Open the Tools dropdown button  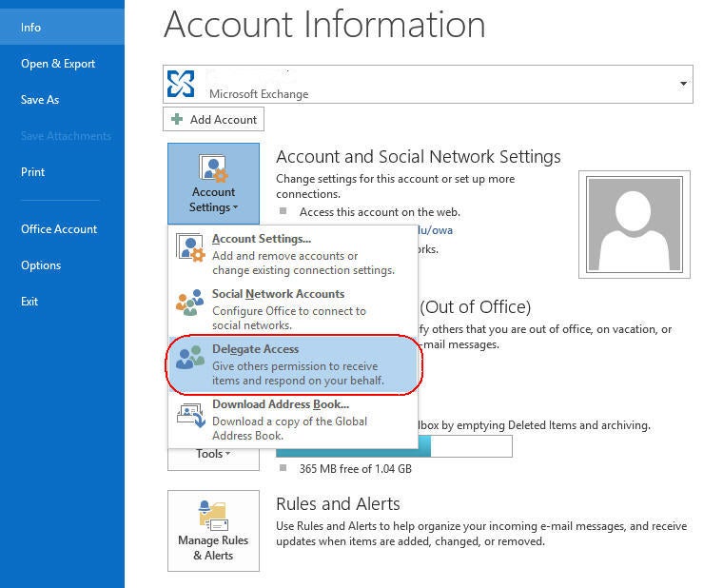(x=213, y=458)
